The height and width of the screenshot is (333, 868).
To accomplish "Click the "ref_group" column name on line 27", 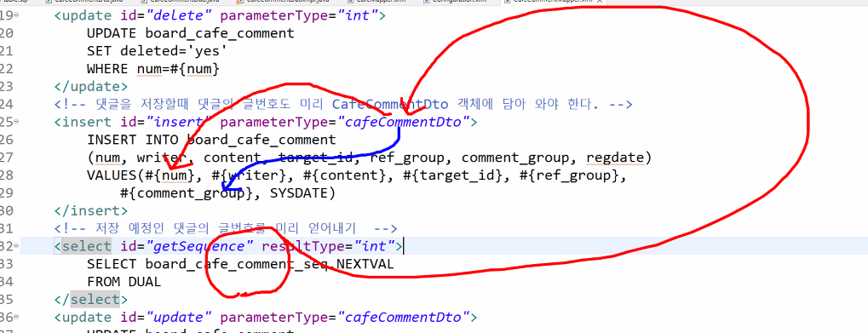I will pos(406,158).
